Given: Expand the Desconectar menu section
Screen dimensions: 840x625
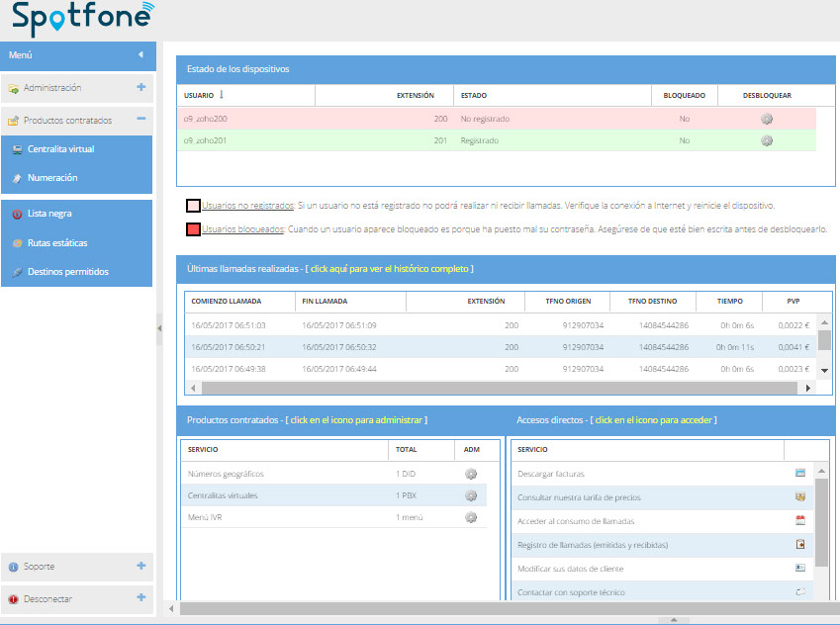Looking at the screenshot, I should coord(141,598).
